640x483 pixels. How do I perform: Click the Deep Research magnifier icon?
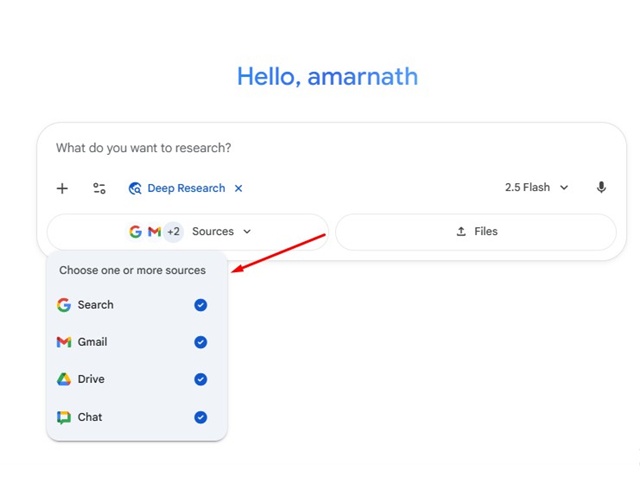pos(135,188)
